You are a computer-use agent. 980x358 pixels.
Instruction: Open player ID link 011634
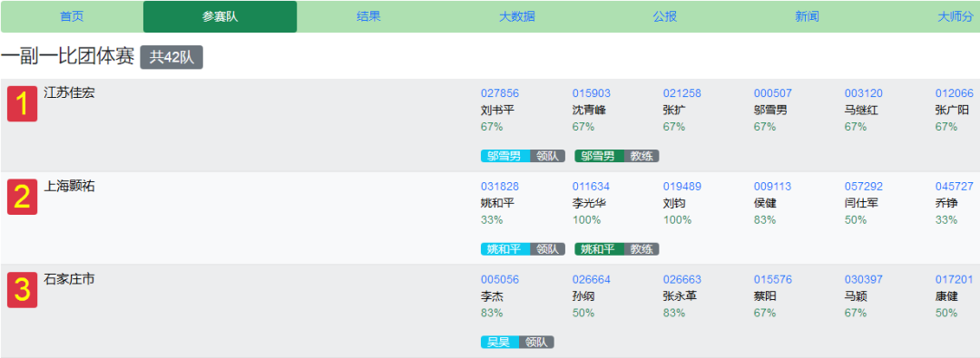click(592, 187)
